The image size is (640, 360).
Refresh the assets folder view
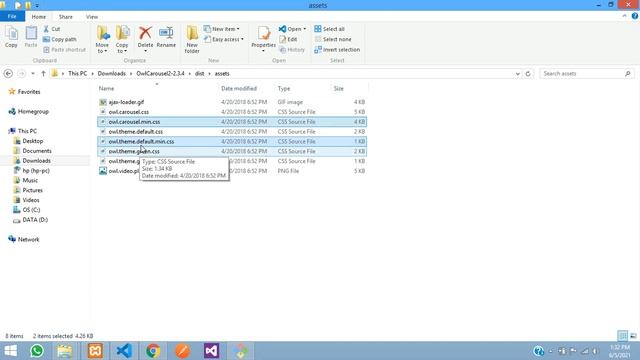tap(528, 73)
